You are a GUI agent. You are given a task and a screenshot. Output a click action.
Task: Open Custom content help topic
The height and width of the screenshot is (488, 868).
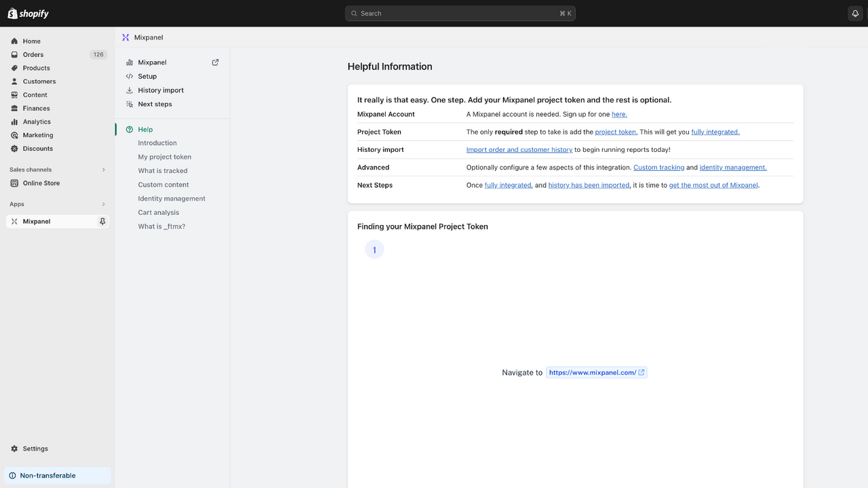coord(163,185)
